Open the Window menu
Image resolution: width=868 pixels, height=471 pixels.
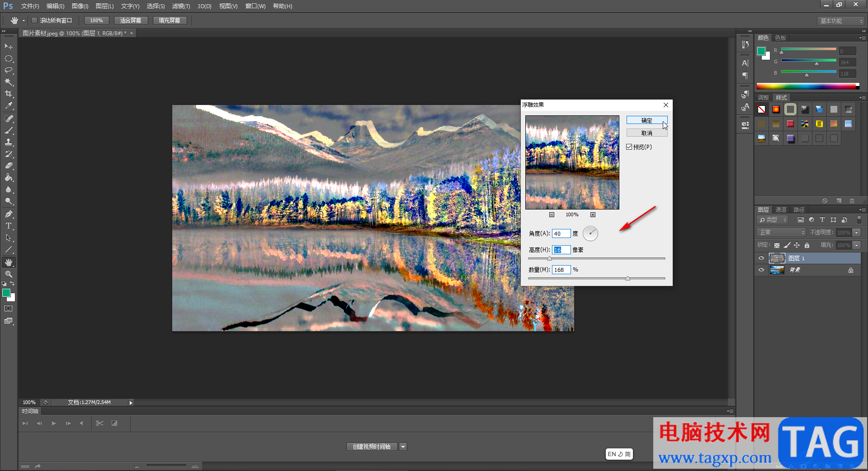click(x=255, y=6)
